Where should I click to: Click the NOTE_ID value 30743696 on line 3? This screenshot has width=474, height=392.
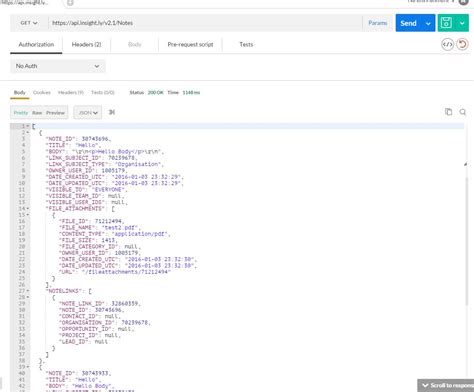click(95, 139)
